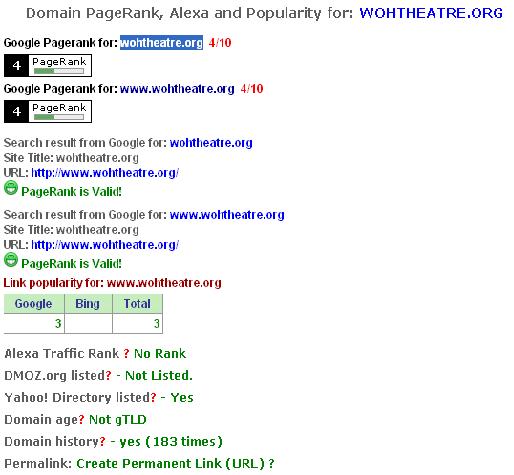Click the Bing column header

tap(88, 304)
